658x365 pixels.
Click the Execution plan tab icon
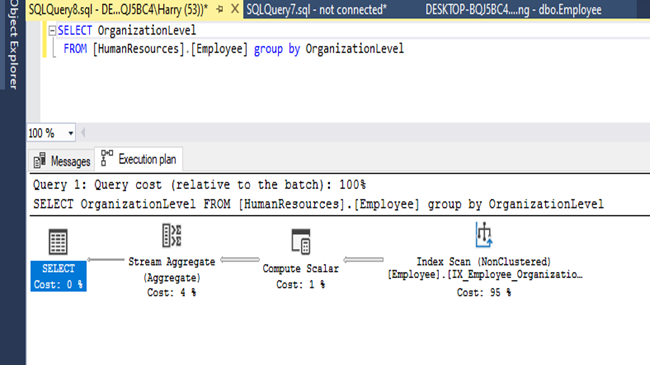[x=107, y=158]
